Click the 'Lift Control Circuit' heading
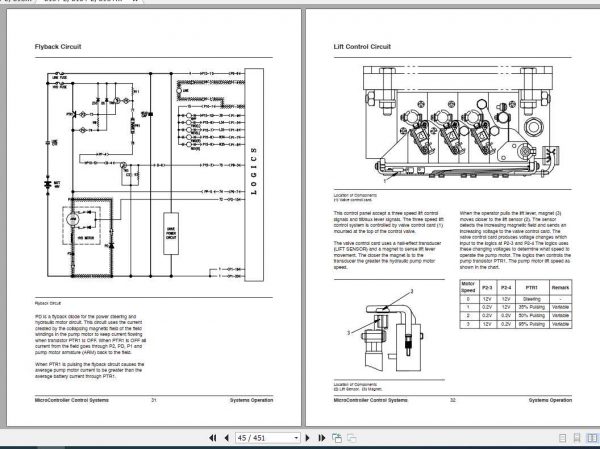600x449 pixels. pos(362,47)
